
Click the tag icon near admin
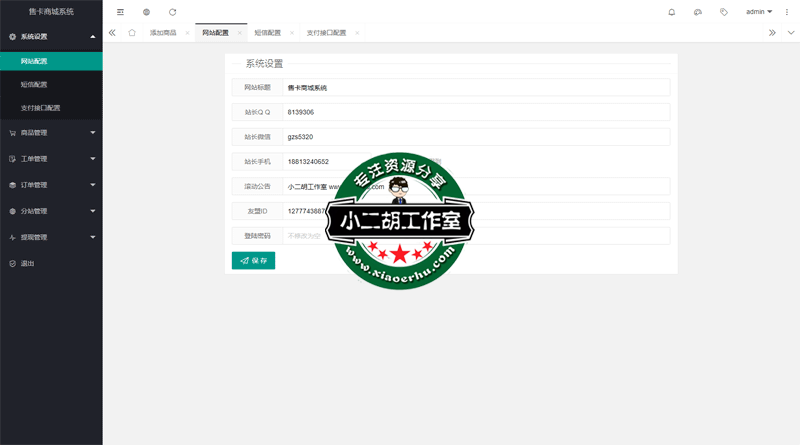724,12
